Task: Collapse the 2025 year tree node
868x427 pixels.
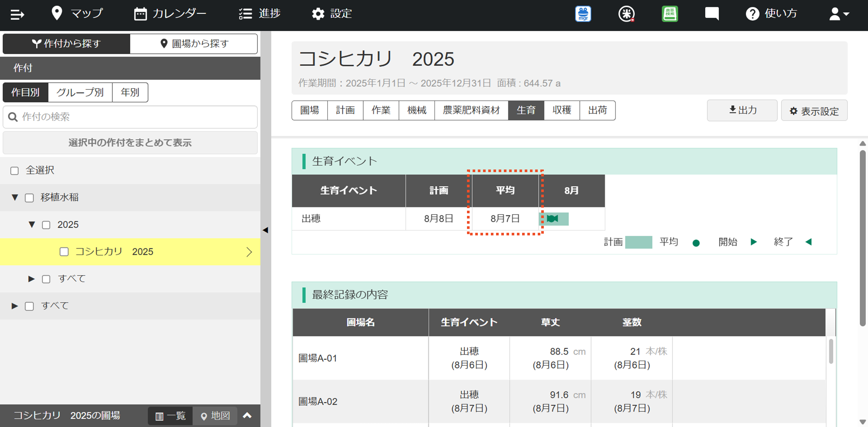Action: [x=32, y=225]
